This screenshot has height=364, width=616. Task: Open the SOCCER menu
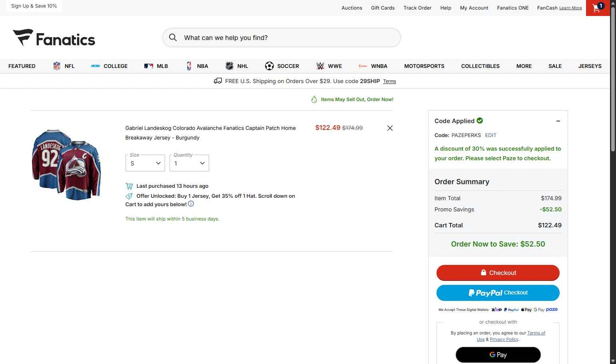point(282,66)
